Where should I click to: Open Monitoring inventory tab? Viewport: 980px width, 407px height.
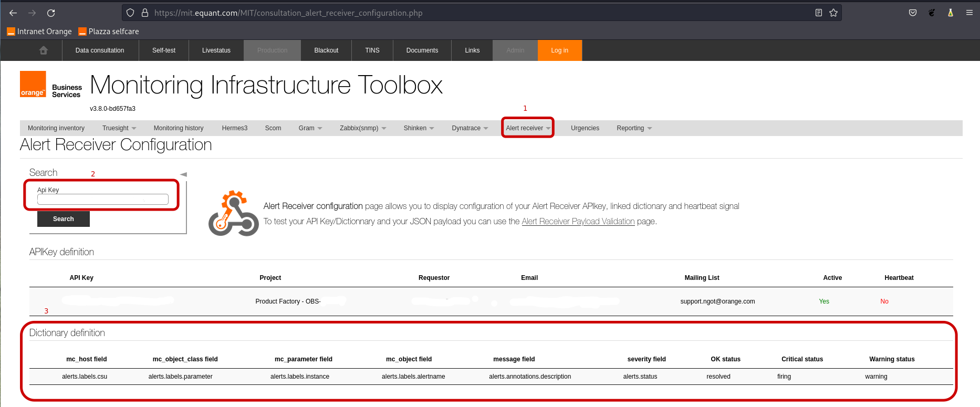point(56,128)
